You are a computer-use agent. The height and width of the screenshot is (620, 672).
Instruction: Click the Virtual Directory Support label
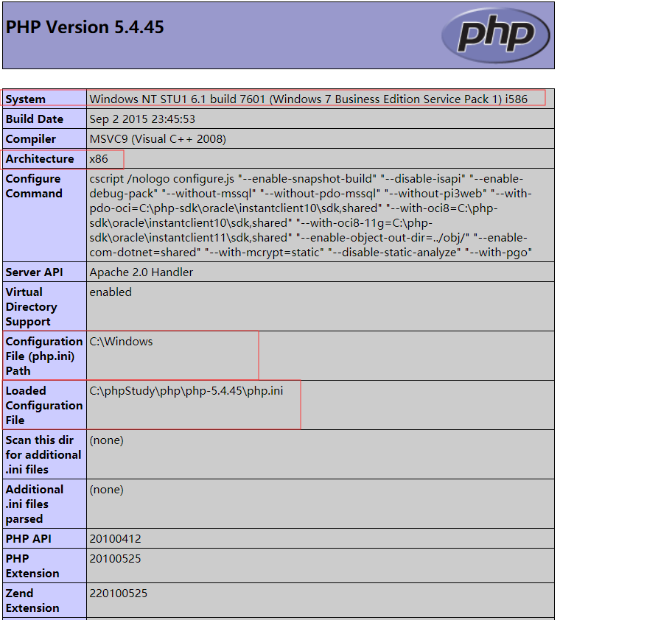tap(31, 307)
